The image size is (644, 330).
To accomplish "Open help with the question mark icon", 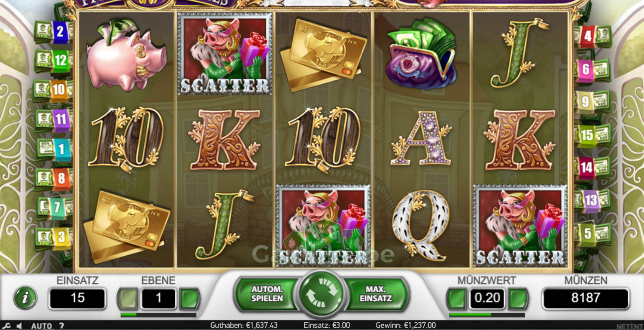I will point(61,326).
